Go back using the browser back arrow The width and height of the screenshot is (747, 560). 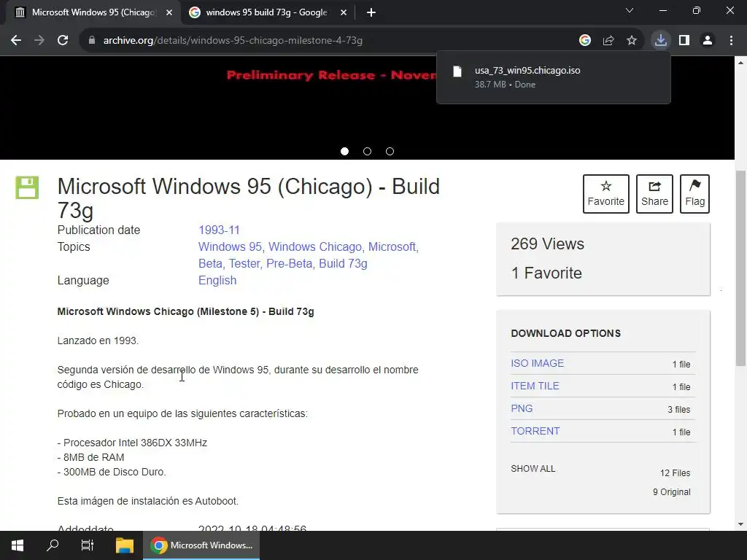tap(16, 41)
